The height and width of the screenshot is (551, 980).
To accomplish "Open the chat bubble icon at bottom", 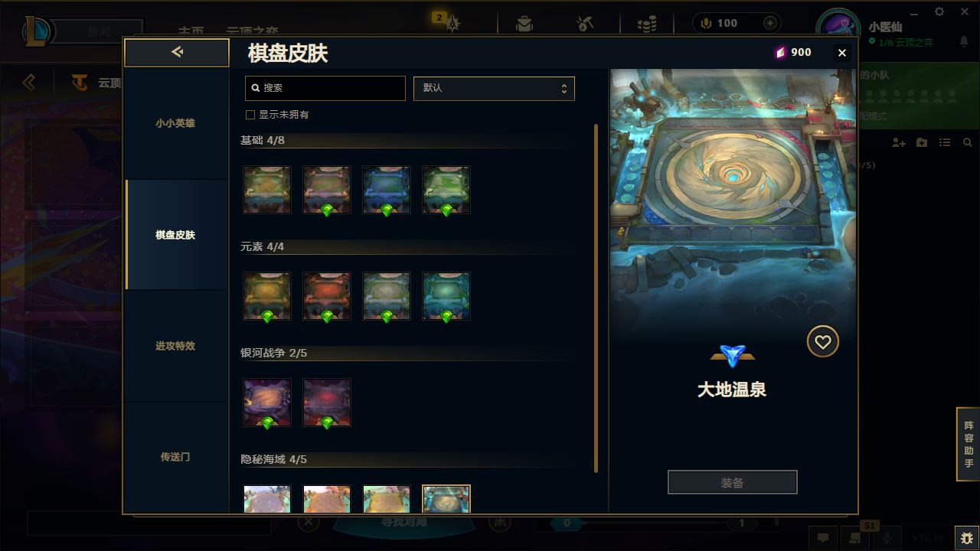I will click(x=823, y=538).
